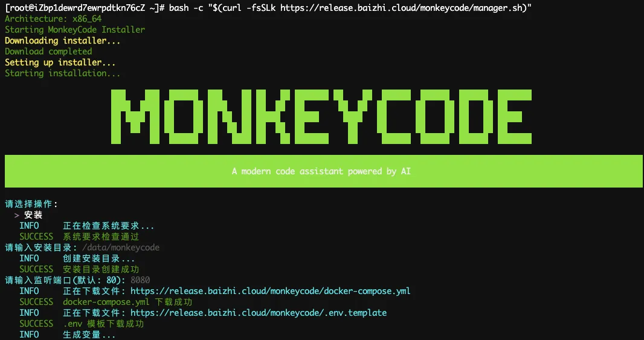Open the .env.template download URL
This screenshot has height=340, width=644.
click(x=259, y=313)
